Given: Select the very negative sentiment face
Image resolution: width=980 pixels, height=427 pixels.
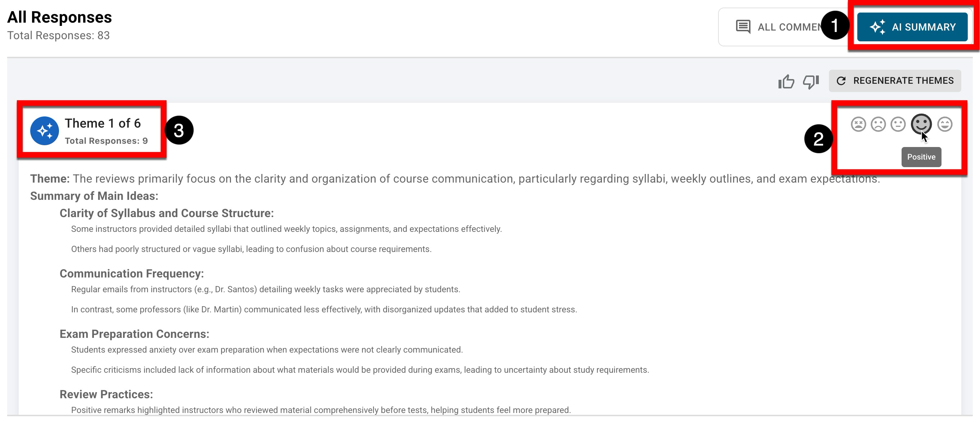Looking at the screenshot, I should pyautogui.click(x=858, y=124).
